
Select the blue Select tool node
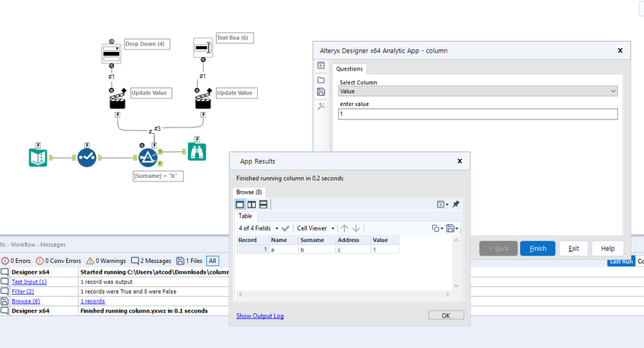click(x=86, y=158)
